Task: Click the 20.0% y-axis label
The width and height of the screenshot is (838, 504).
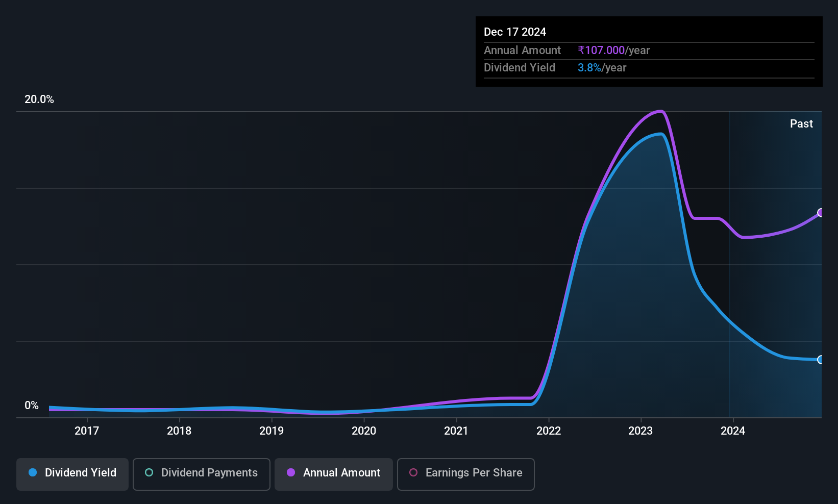Action: pos(39,99)
